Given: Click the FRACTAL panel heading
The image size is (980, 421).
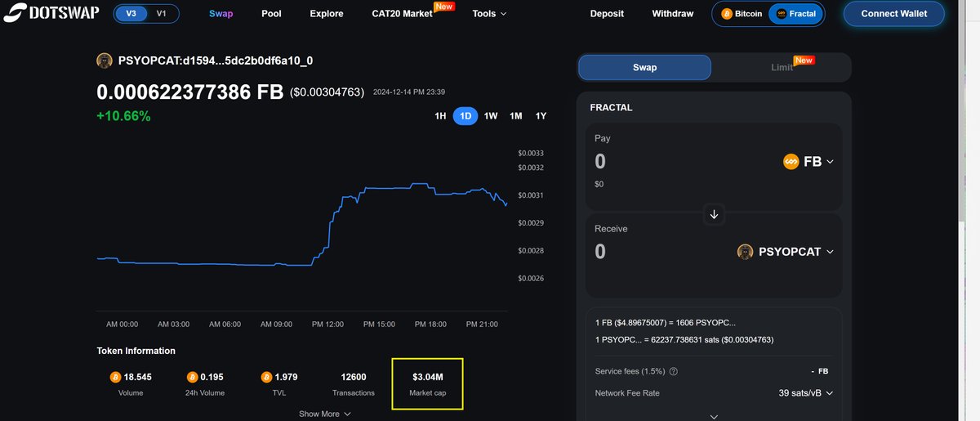Looking at the screenshot, I should (x=611, y=107).
